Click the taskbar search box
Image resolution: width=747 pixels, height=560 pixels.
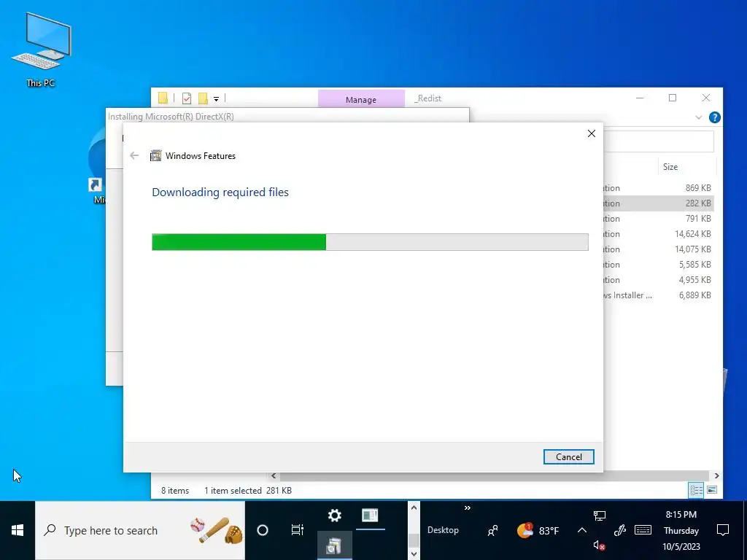tap(140, 530)
